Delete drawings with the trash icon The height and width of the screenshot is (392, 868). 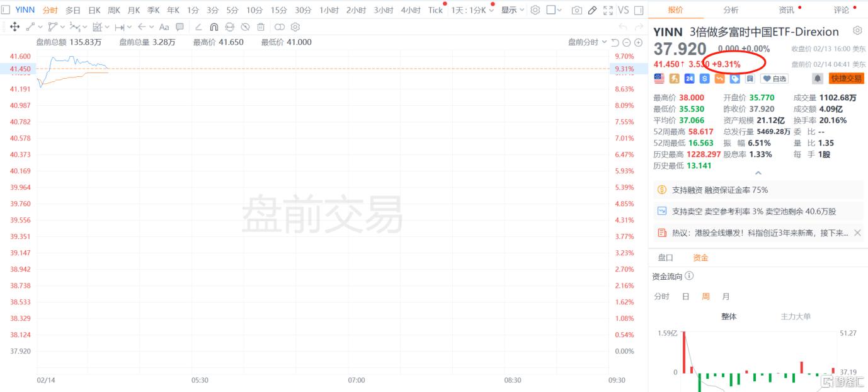pos(260,27)
